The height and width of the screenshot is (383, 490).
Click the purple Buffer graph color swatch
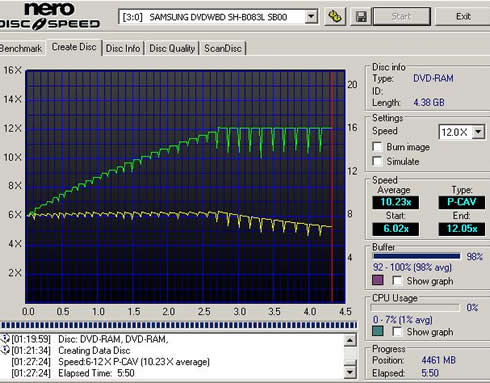click(x=378, y=281)
